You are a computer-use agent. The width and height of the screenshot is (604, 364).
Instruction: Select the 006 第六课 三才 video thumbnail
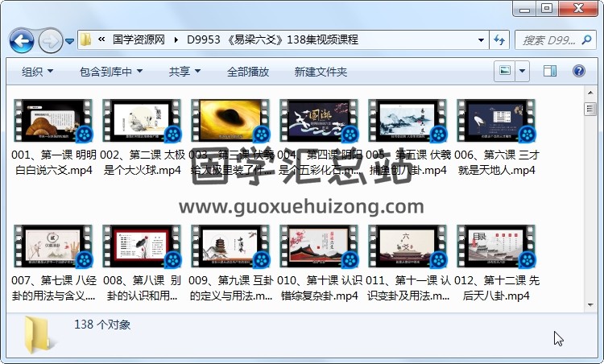(x=497, y=121)
